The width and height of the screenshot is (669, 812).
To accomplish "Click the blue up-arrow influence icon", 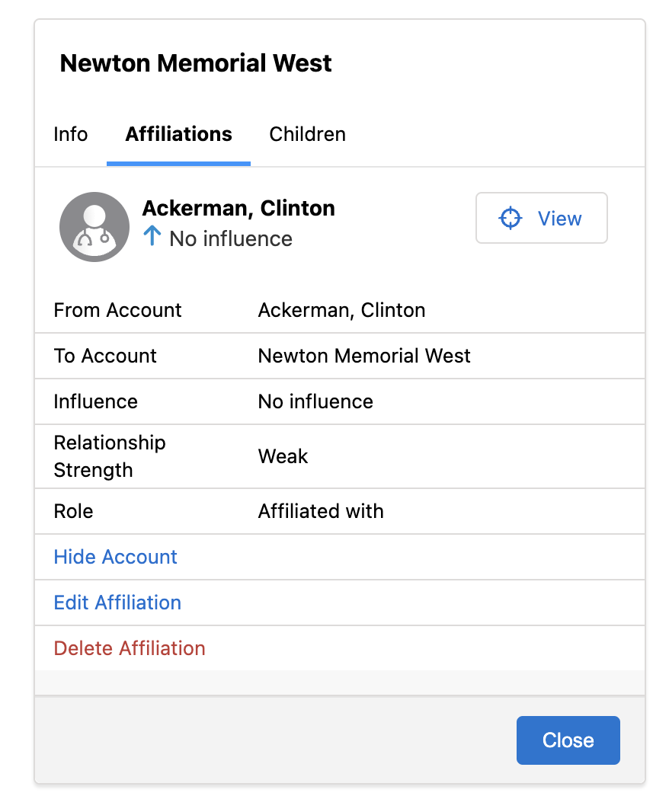I will point(152,236).
